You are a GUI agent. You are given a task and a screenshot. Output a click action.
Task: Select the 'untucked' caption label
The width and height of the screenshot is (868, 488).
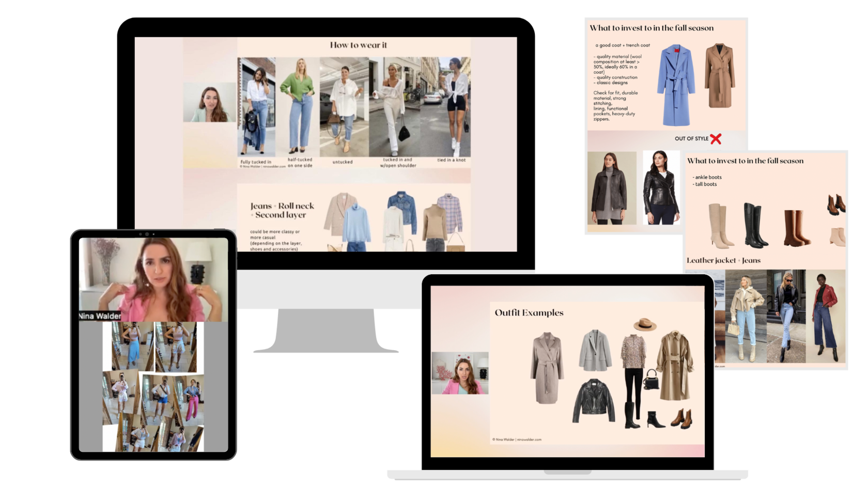343,161
